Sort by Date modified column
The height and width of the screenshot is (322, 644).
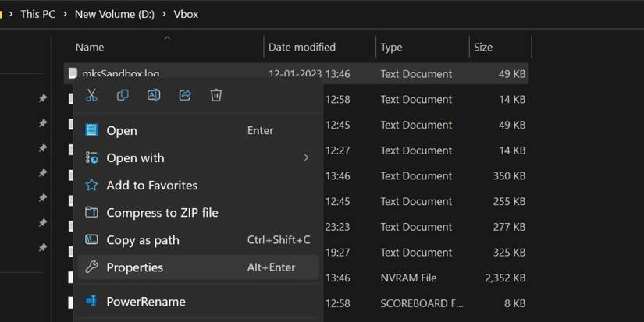pos(301,48)
